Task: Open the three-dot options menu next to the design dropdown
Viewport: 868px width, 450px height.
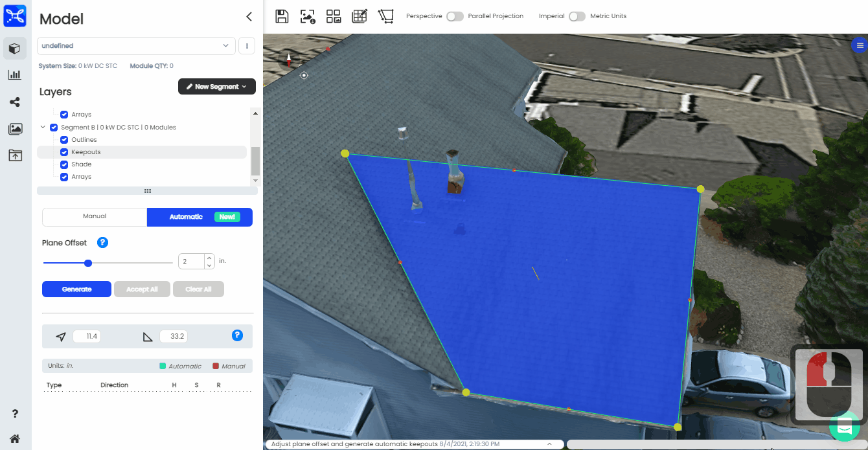Action: click(247, 46)
